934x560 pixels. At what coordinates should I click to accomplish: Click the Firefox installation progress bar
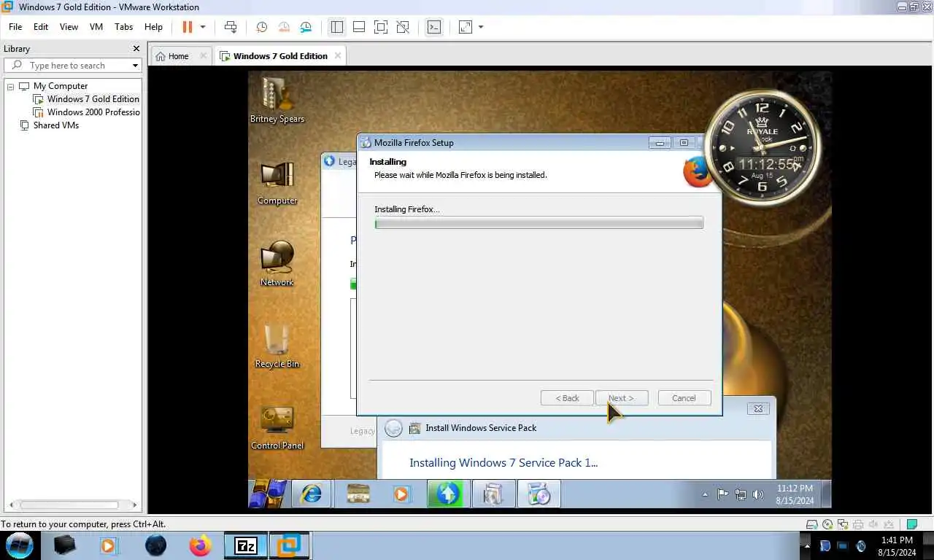click(x=539, y=223)
